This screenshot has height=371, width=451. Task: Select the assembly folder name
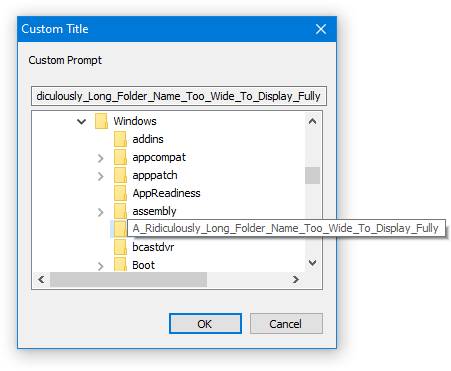(x=154, y=211)
